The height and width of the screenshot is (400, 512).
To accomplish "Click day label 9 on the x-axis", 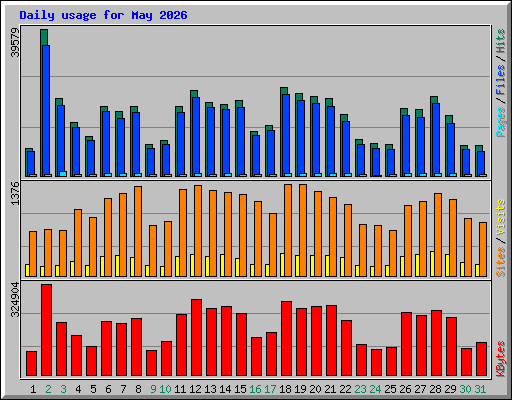I will point(153,389).
